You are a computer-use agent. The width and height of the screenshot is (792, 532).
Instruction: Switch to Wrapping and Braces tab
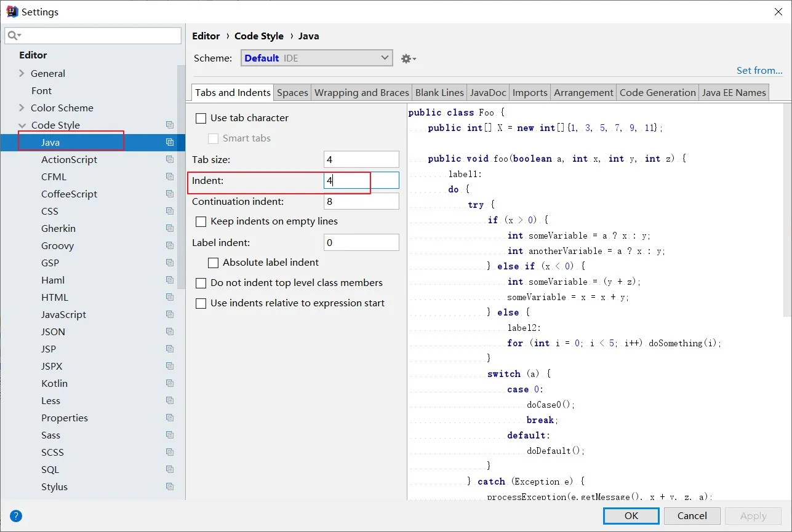[361, 92]
